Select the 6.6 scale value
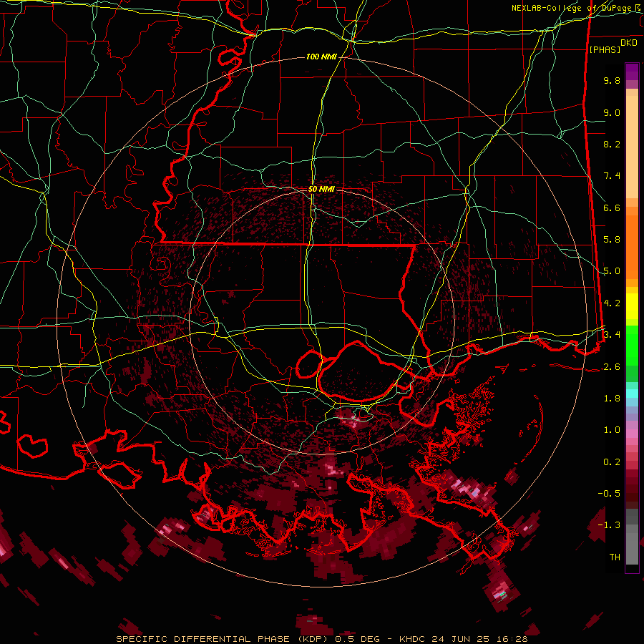Viewport: 644px width, 644px height. point(612,208)
